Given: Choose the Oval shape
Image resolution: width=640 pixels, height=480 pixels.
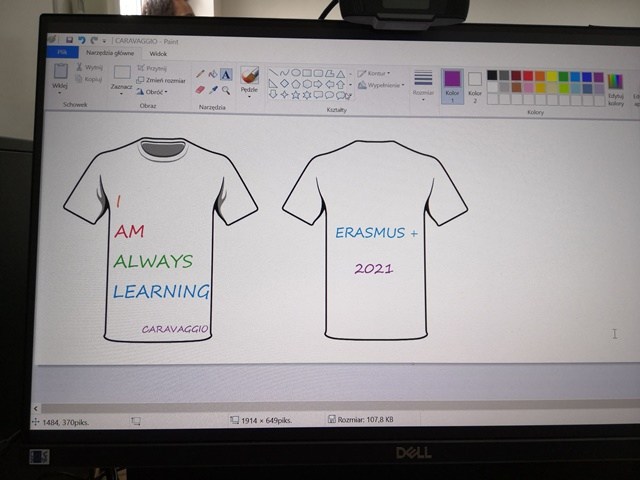Looking at the screenshot, I should tap(296, 73).
